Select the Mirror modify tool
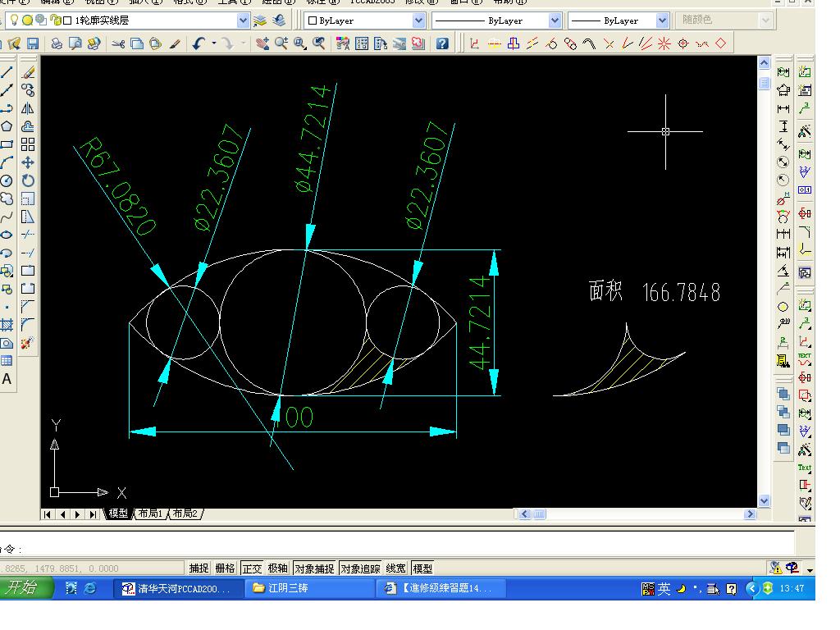 pos(28,108)
